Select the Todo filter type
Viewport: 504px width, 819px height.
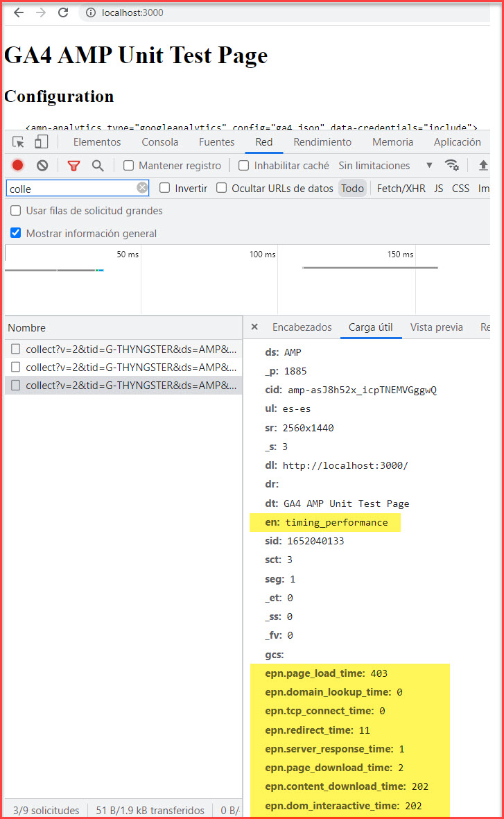(352, 189)
